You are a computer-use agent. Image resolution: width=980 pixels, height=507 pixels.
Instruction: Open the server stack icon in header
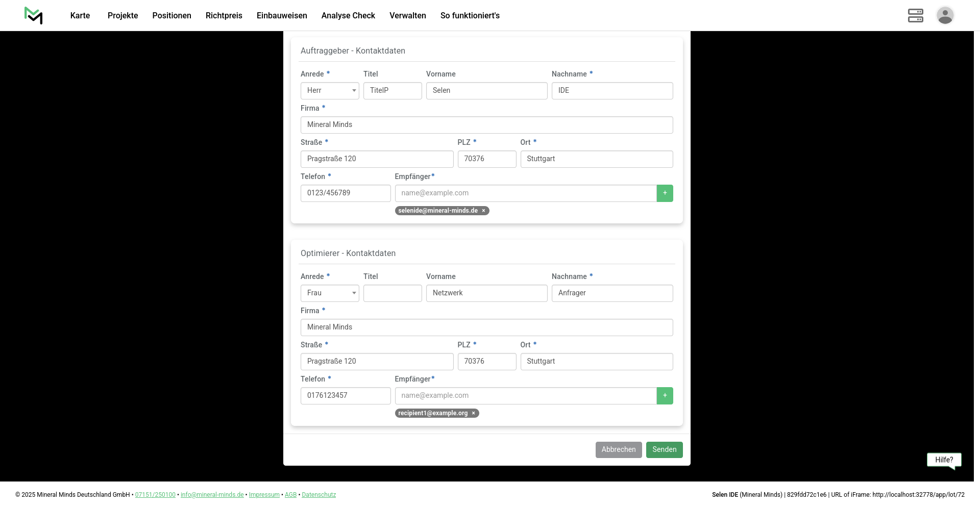(x=915, y=15)
